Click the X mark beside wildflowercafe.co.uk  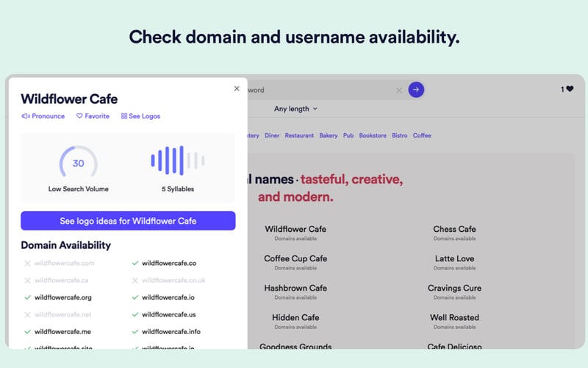135,280
